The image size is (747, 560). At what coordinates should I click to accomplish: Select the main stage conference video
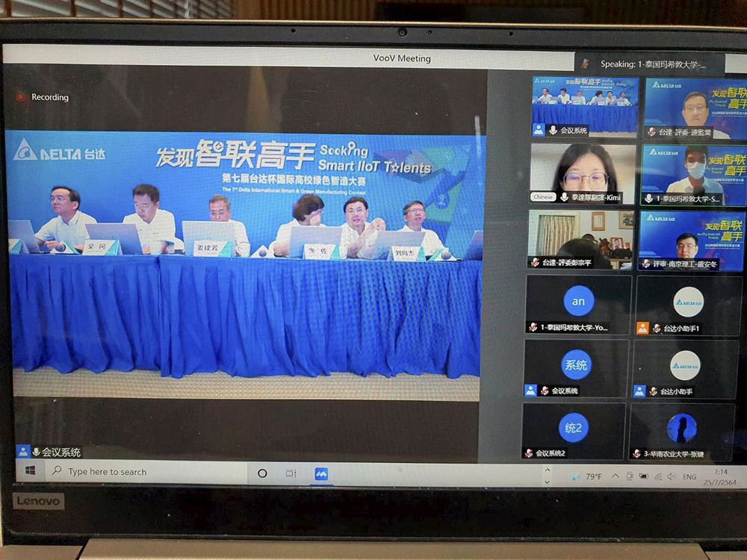[x=245, y=264]
